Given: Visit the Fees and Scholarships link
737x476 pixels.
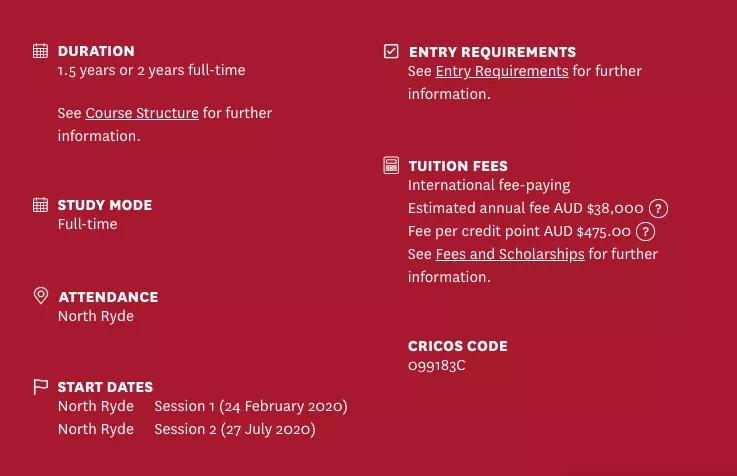Looking at the screenshot, I should click(x=509, y=254).
